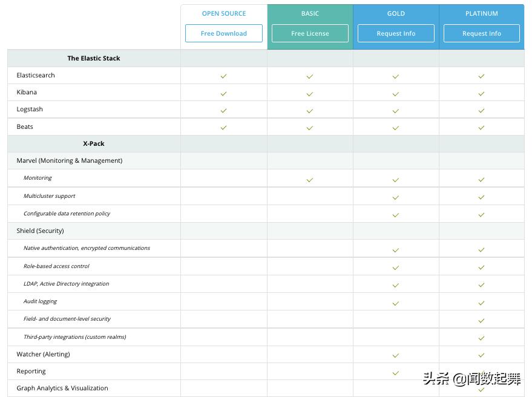Click the Role-based access control checkmark under Platinum
The width and height of the screenshot is (532, 397).
(481, 267)
